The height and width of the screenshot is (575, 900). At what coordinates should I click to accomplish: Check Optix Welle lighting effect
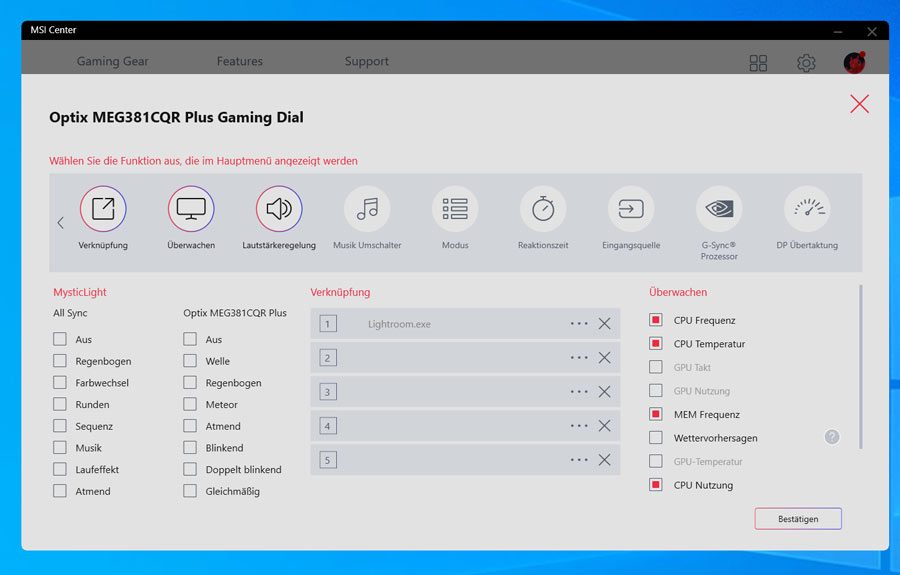pos(190,360)
